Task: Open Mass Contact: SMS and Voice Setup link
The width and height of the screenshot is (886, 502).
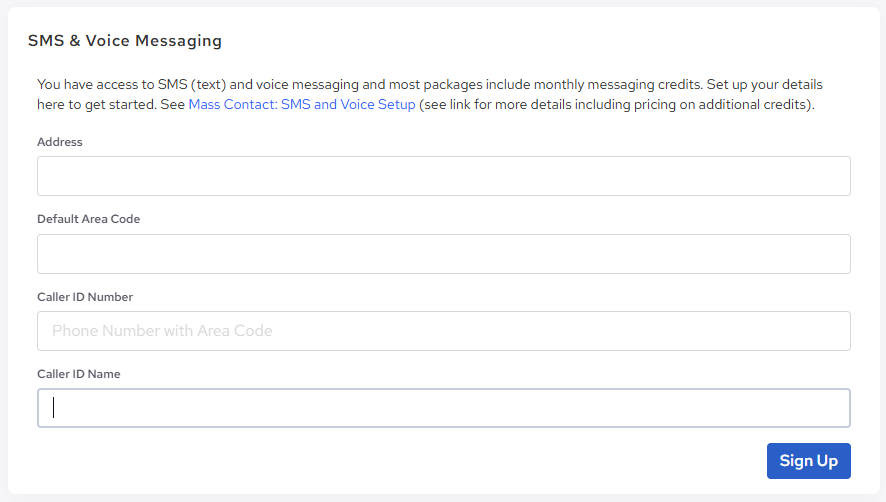Action: (301, 104)
